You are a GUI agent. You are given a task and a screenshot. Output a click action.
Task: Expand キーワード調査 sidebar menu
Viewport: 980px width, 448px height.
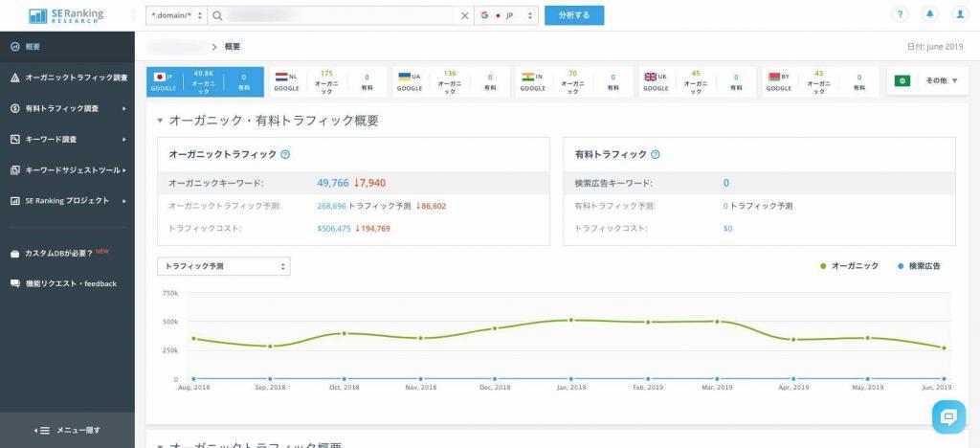click(x=68, y=139)
